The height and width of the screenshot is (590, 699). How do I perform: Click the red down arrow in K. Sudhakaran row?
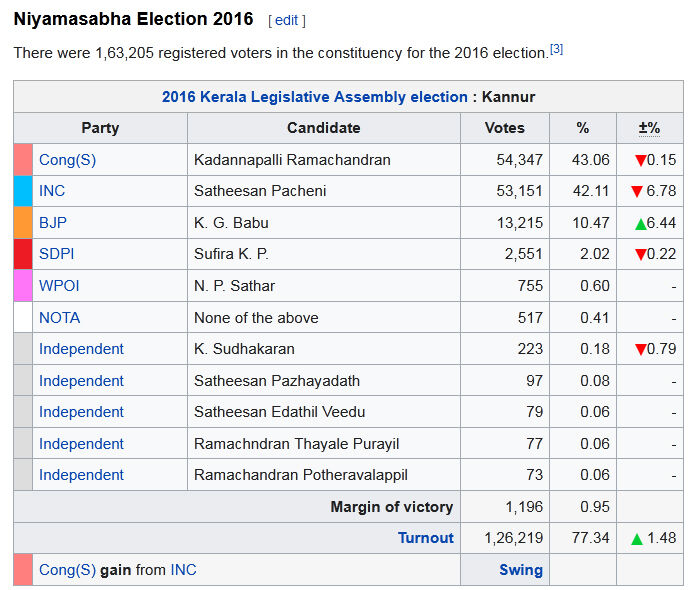click(x=641, y=349)
